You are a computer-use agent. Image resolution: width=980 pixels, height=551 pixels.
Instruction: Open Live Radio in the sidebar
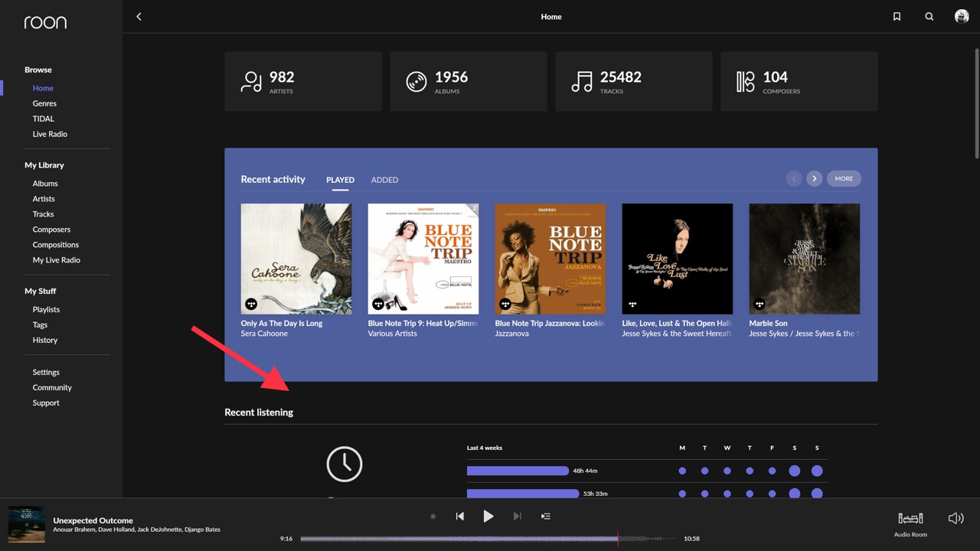(50, 134)
